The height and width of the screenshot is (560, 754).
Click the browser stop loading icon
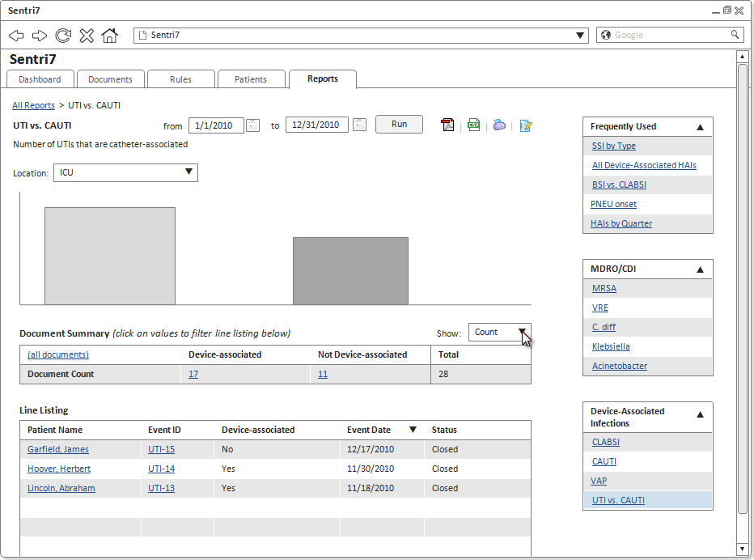tap(87, 35)
